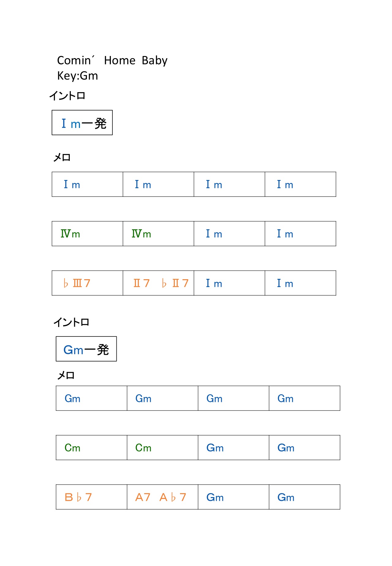The image size is (392, 566).
Task: Click the upper イントロ heading
Action: tap(67, 96)
